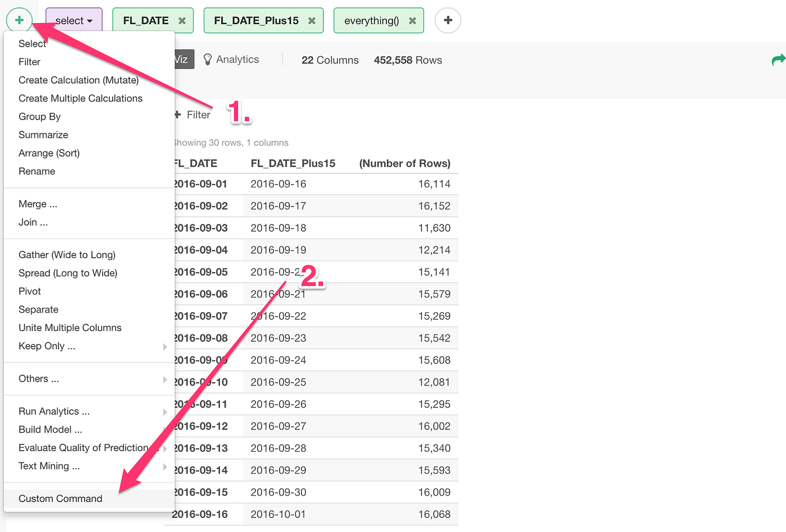786x532 pixels.
Task: Open the select step dropdown
Action: 74,21
